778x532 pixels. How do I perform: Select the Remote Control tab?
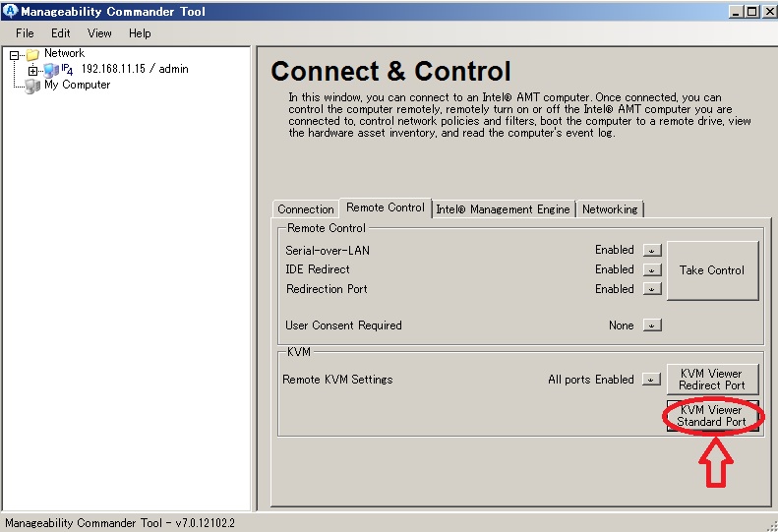coord(385,207)
